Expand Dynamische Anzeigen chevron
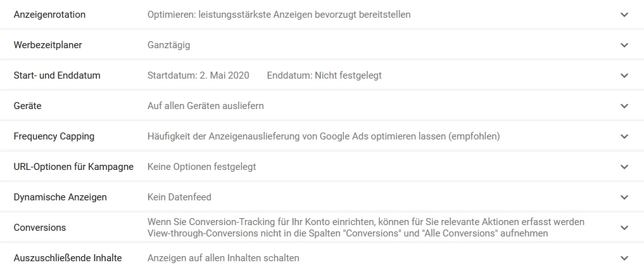This screenshot has height=272, width=644. click(x=624, y=197)
